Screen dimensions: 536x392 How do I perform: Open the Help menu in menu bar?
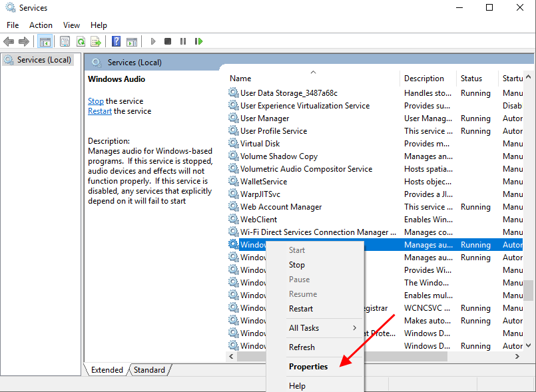click(x=99, y=25)
